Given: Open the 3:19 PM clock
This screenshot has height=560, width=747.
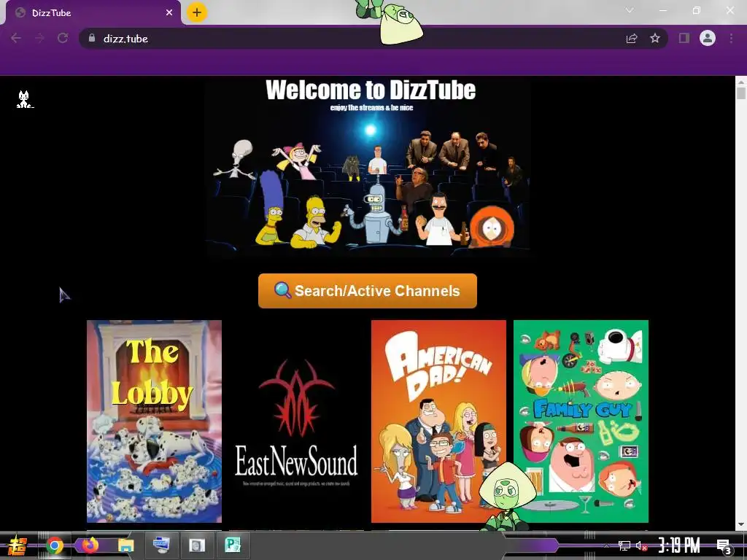Looking at the screenshot, I should pyautogui.click(x=679, y=545).
